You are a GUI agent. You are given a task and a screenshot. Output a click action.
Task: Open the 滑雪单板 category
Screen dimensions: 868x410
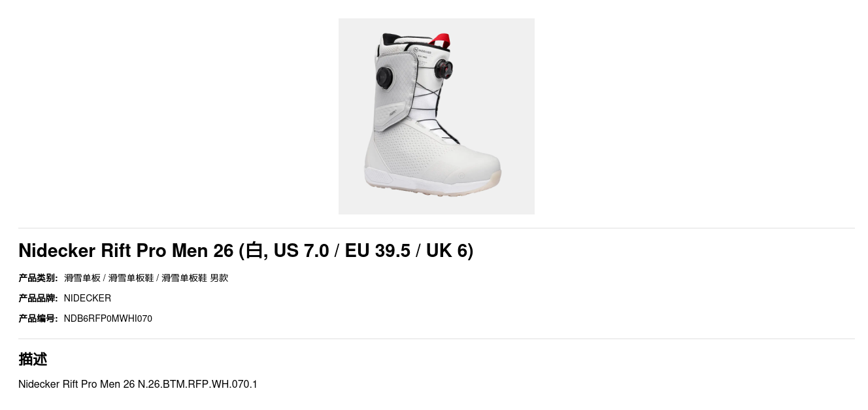click(x=82, y=278)
